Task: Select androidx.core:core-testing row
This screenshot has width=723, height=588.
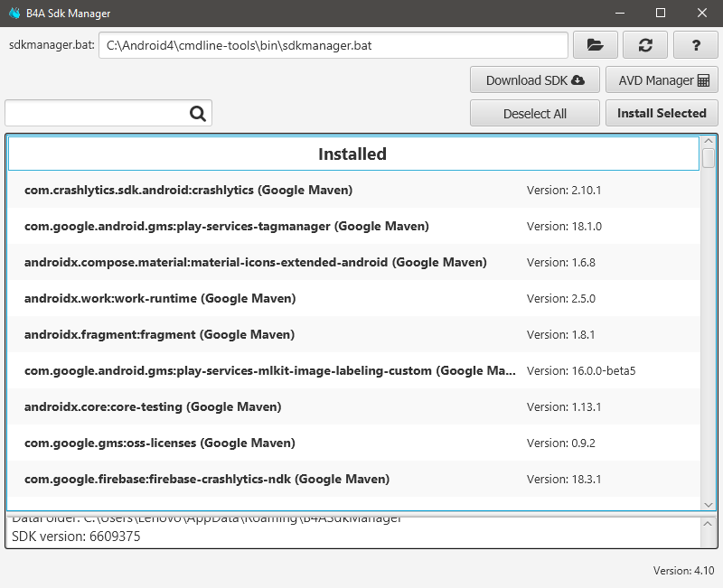Action: point(353,406)
